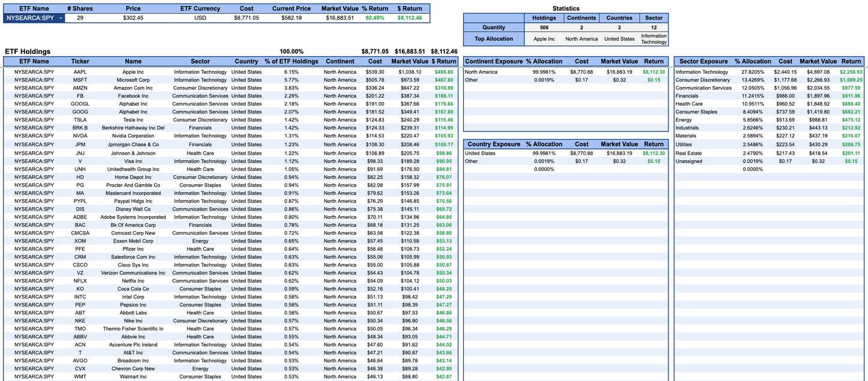Click the 'Jpmorgan Chase & Co' cell
868x381 pixels.
pos(133,145)
